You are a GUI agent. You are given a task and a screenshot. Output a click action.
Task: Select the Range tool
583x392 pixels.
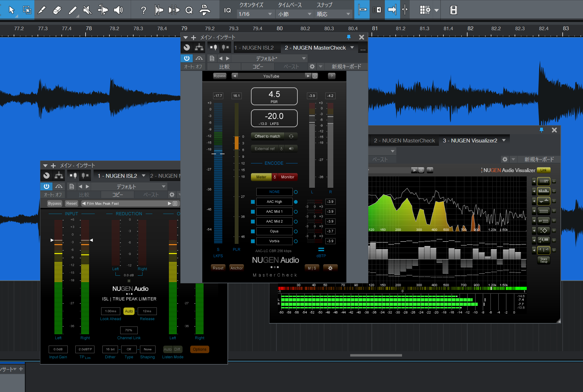(27, 10)
